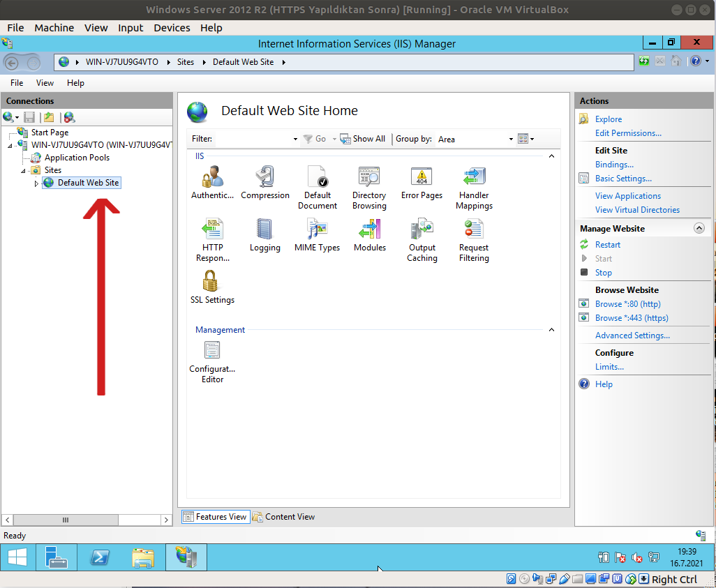This screenshot has width=716, height=588.
Task: Open the Filter combo box dropdown
Action: point(295,139)
